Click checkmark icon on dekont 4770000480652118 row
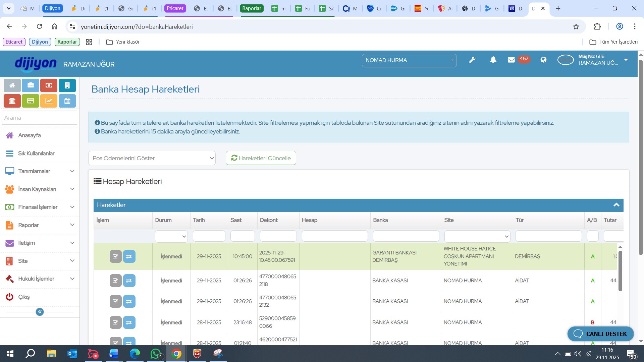This screenshot has height=362, width=644. [x=115, y=281]
